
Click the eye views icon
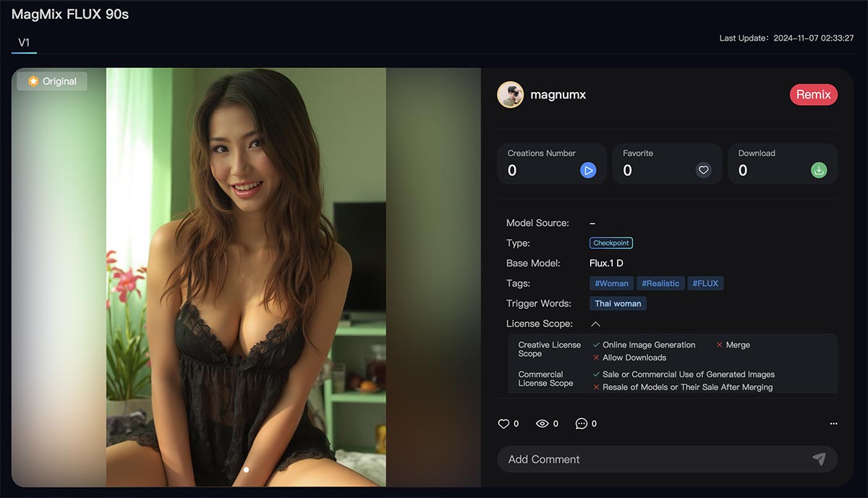[542, 424]
